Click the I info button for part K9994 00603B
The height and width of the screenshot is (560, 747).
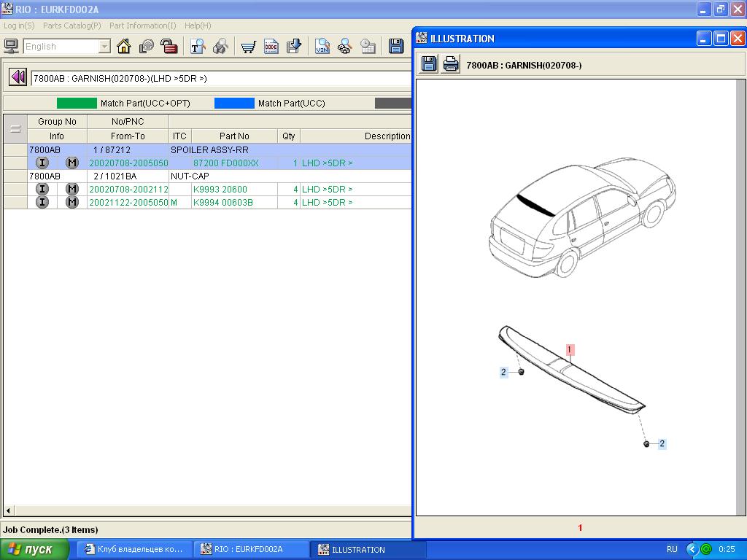(42, 202)
